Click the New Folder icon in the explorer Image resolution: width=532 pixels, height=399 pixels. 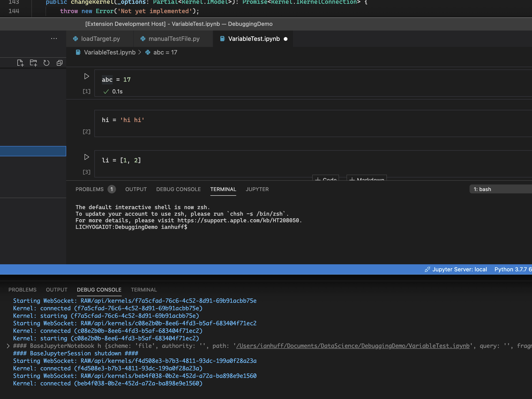point(33,63)
